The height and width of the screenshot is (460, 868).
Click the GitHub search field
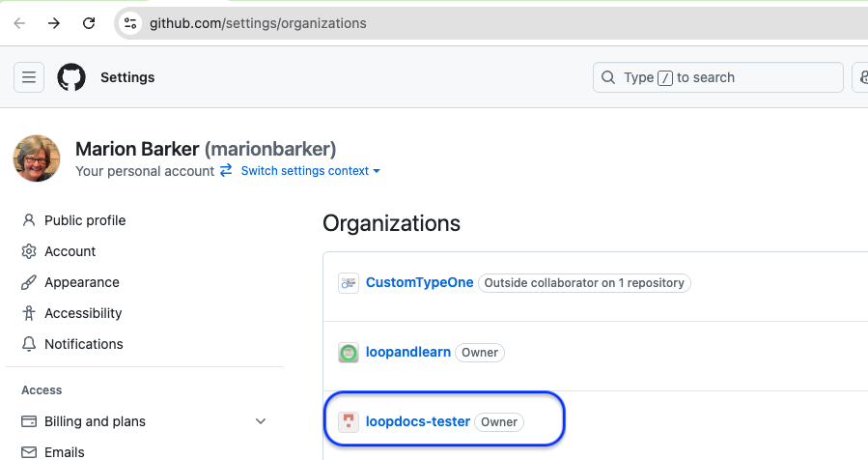717,77
